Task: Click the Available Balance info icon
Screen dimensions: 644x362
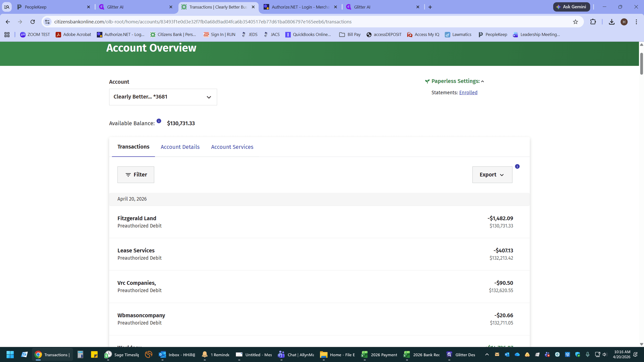Action: coord(159,121)
